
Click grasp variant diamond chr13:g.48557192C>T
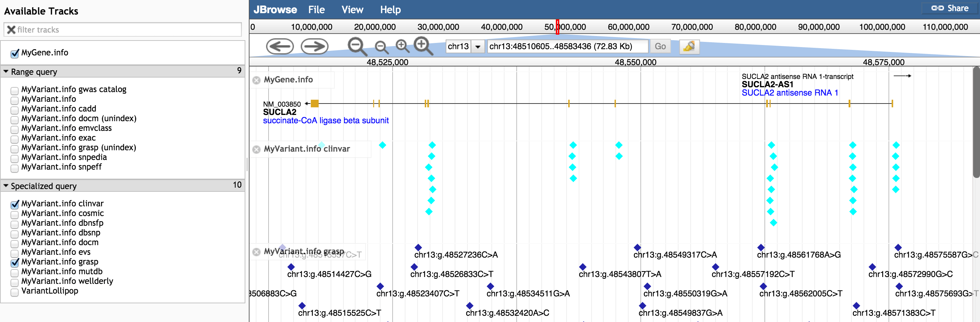(x=716, y=267)
